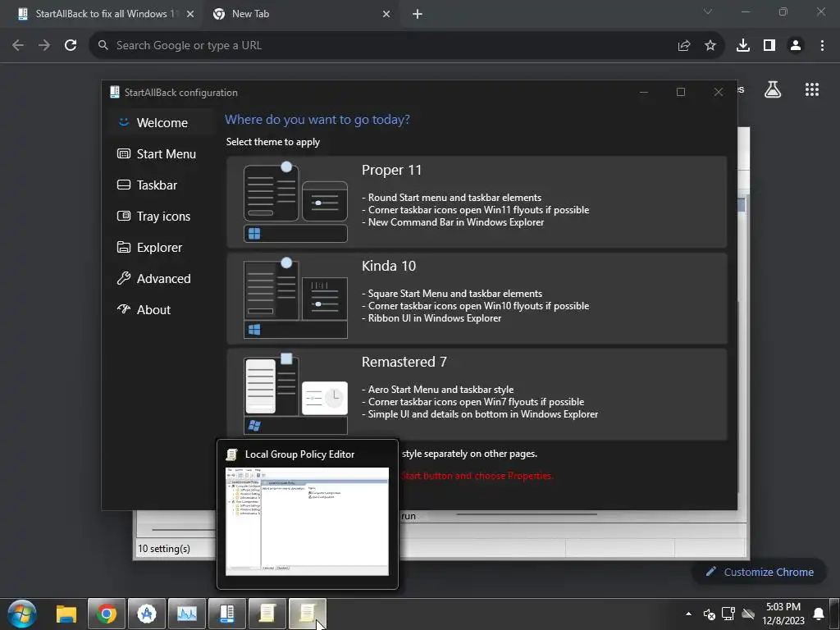Close the StartAllBack browser tab
840x630 pixels.
click(190, 14)
